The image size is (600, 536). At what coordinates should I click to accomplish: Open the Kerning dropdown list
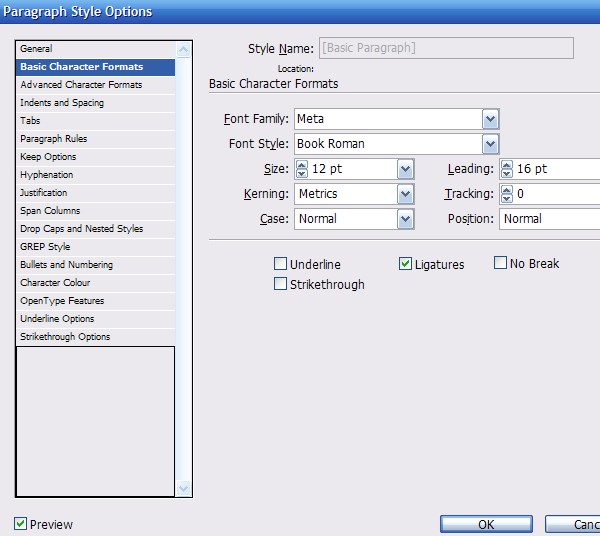click(405, 194)
